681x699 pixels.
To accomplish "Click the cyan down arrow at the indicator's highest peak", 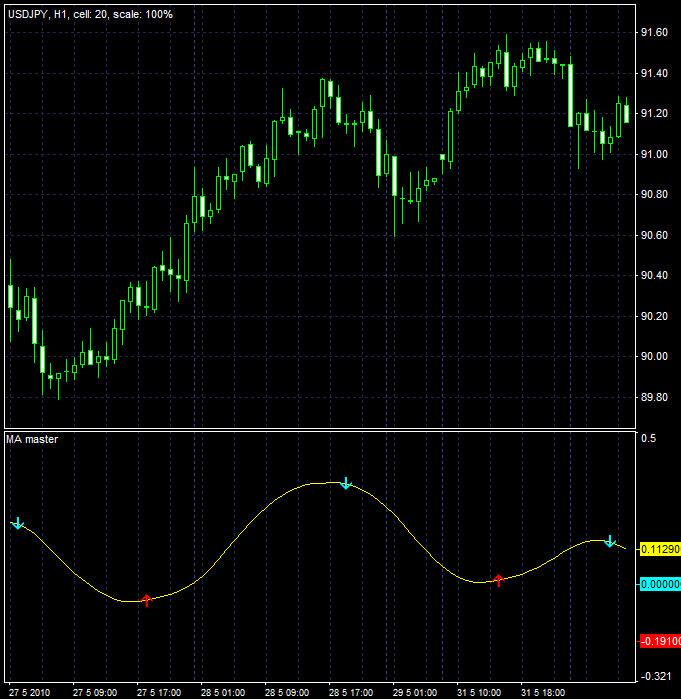I will point(346,483).
